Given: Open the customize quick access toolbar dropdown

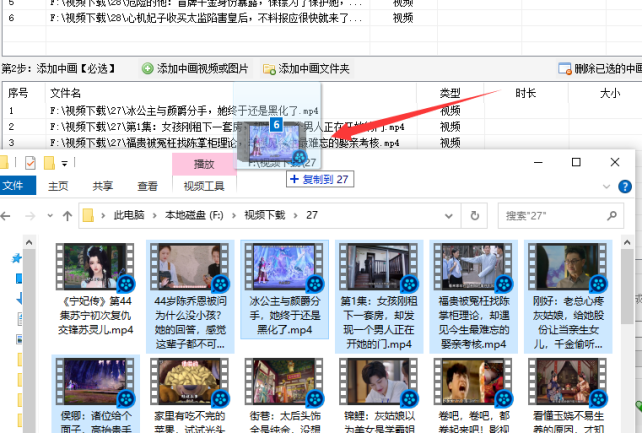Looking at the screenshot, I should (64, 163).
